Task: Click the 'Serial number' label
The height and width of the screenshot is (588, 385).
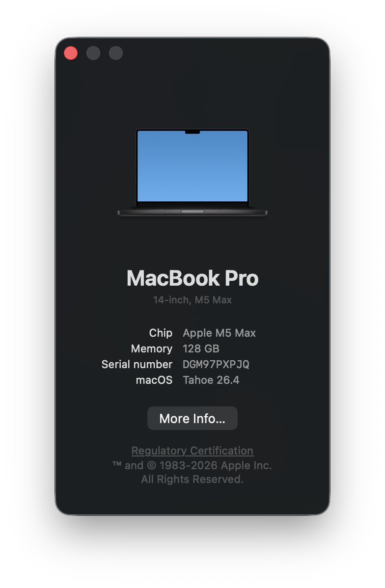Action: [x=137, y=365]
